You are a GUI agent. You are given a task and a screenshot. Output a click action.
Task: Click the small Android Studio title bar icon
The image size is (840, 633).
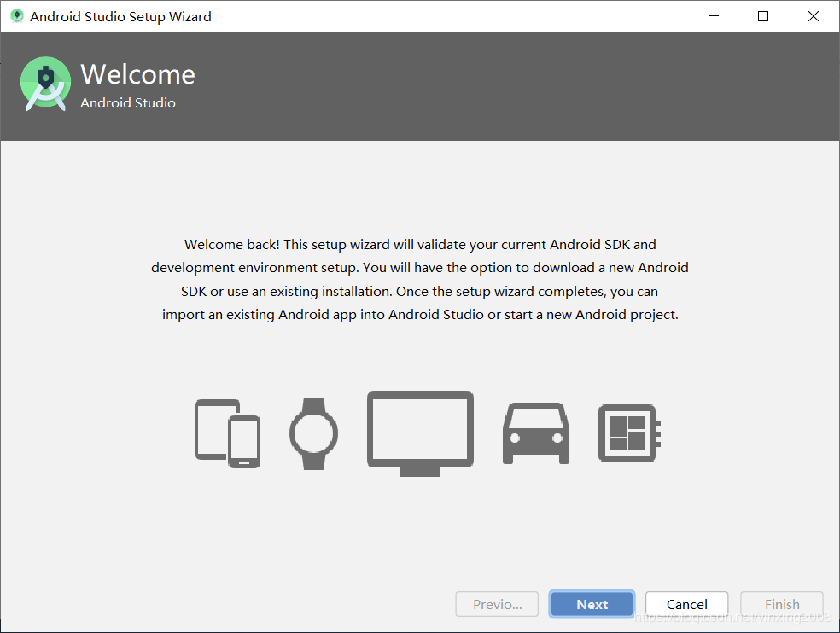(x=17, y=16)
